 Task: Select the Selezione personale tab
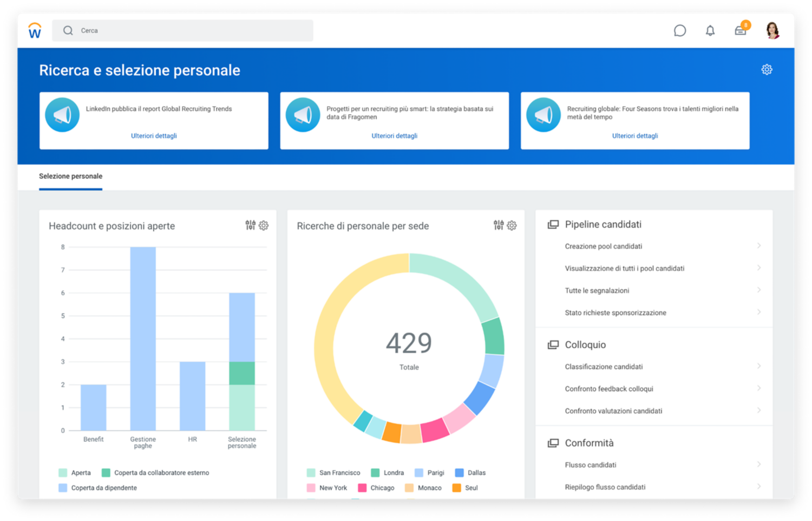point(70,177)
